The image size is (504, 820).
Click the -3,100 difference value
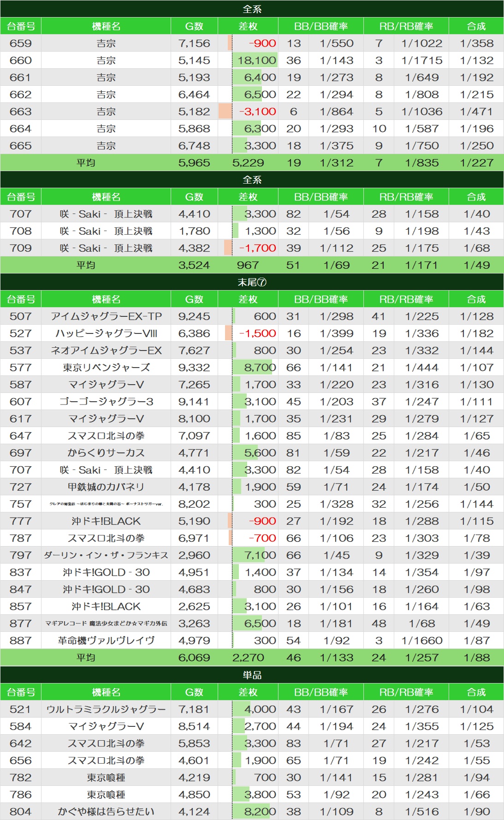point(257,112)
